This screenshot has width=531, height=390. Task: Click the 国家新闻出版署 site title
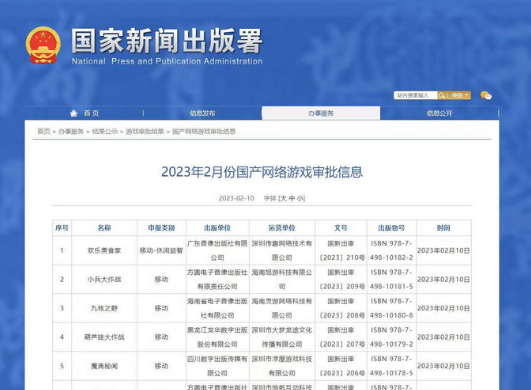pos(167,41)
